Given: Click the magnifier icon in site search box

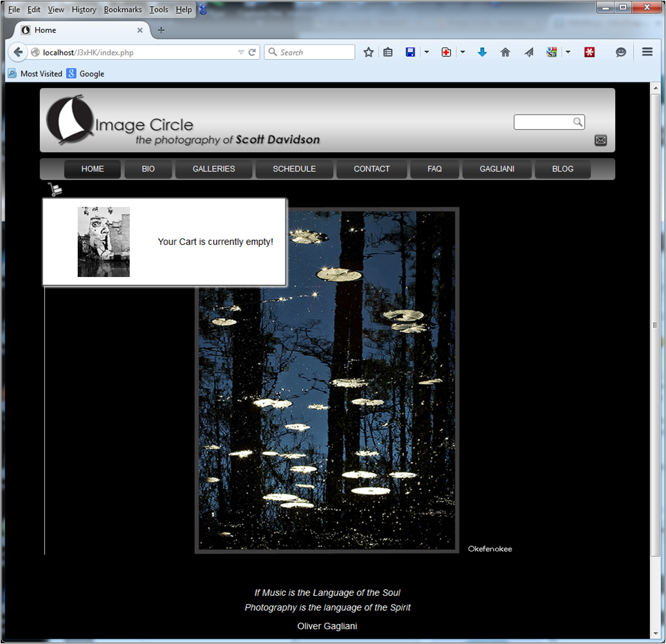Looking at the screenshot, I should [578, 122].
